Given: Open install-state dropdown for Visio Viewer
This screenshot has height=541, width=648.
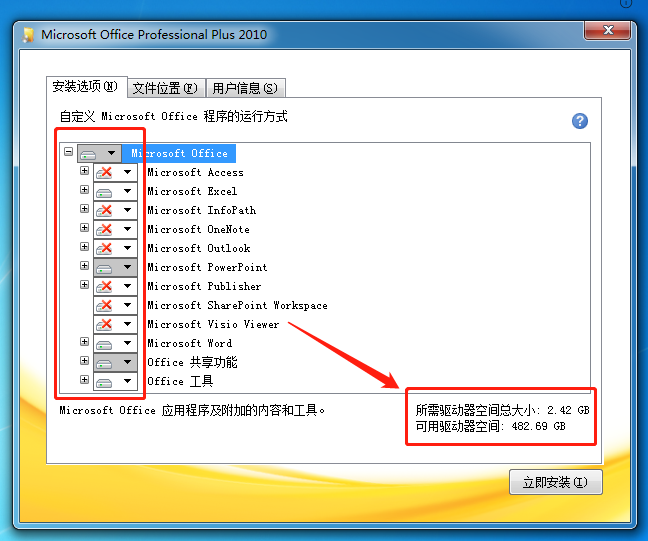Looking at the screenshot, I should point(115,324).
